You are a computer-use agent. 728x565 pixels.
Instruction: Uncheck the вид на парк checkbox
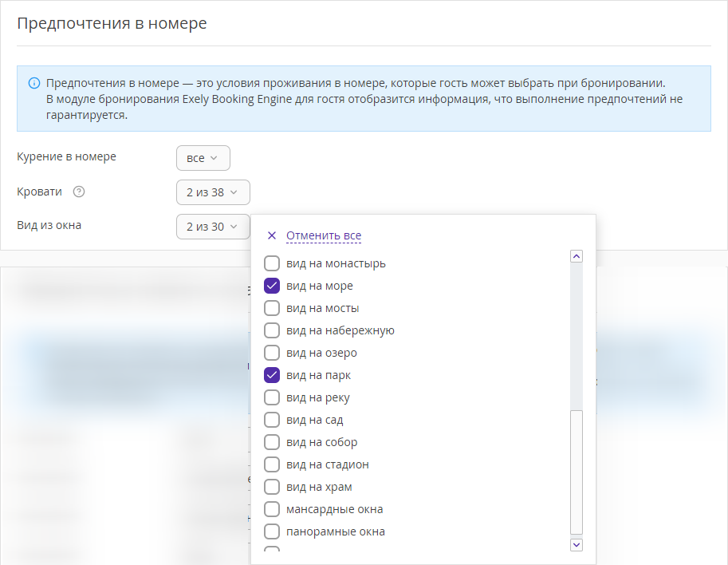click(272, 375)
